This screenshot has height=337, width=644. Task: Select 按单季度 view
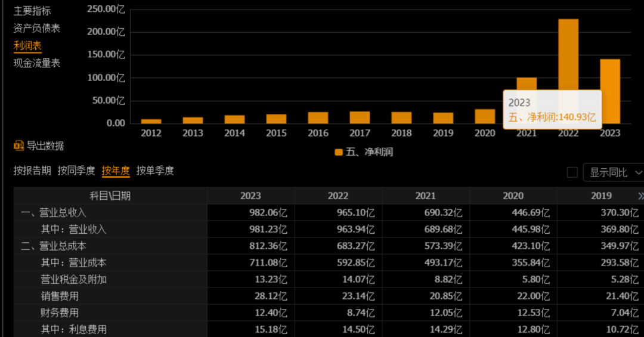coord(155,171)
